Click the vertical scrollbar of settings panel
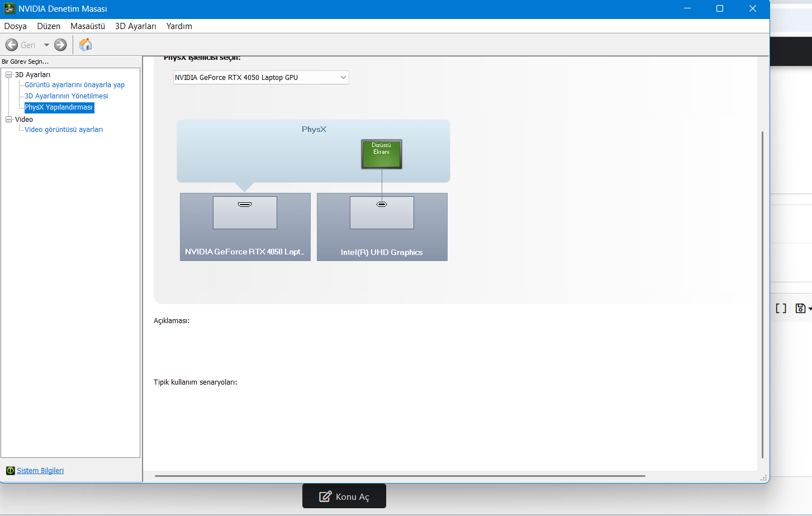The height and width of the screenshot is (516, 812). pos(762,295)
